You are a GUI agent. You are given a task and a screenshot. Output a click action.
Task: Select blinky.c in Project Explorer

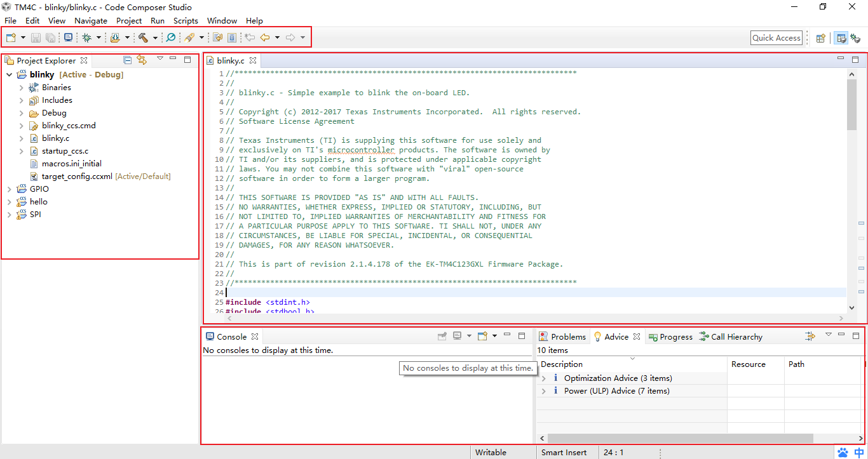coord(56,138)
